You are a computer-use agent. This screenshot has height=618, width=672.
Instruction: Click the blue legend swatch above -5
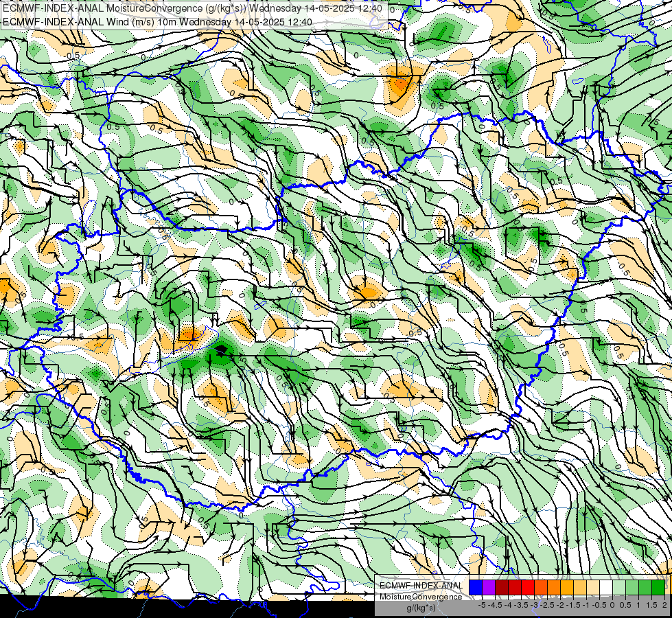coord(476,587)
